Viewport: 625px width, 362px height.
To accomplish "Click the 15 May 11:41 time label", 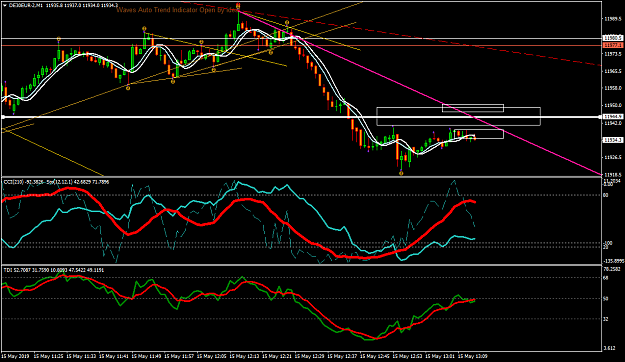I will (114, 356).
